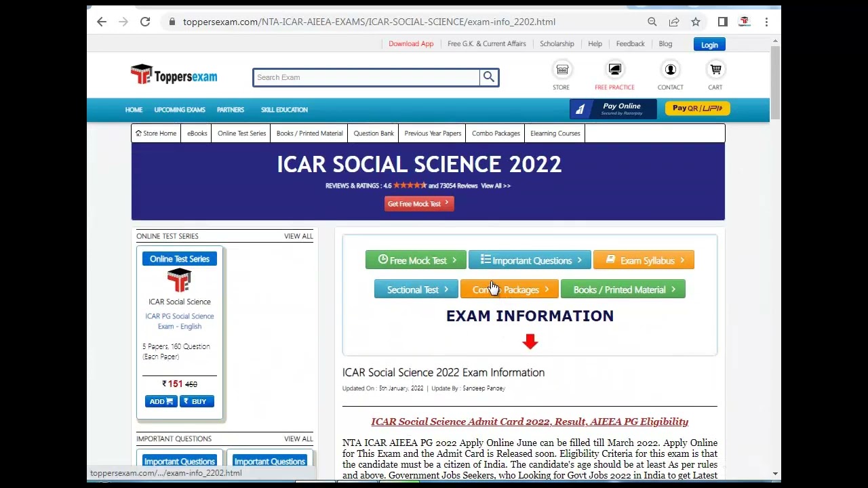Click the orange Combo Packages button
868x488 pixels.
coord(509,289)
